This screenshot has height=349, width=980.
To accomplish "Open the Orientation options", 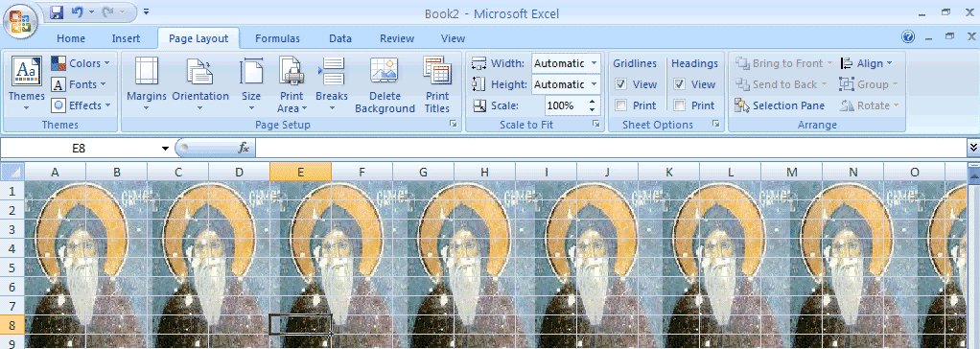I will (200, 84).
